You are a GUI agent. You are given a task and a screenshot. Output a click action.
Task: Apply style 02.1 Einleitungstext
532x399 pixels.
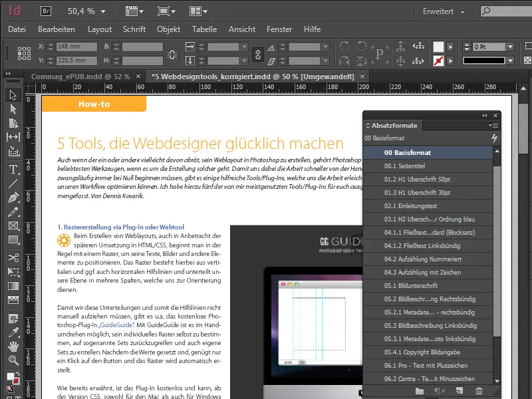coord(428,206)
